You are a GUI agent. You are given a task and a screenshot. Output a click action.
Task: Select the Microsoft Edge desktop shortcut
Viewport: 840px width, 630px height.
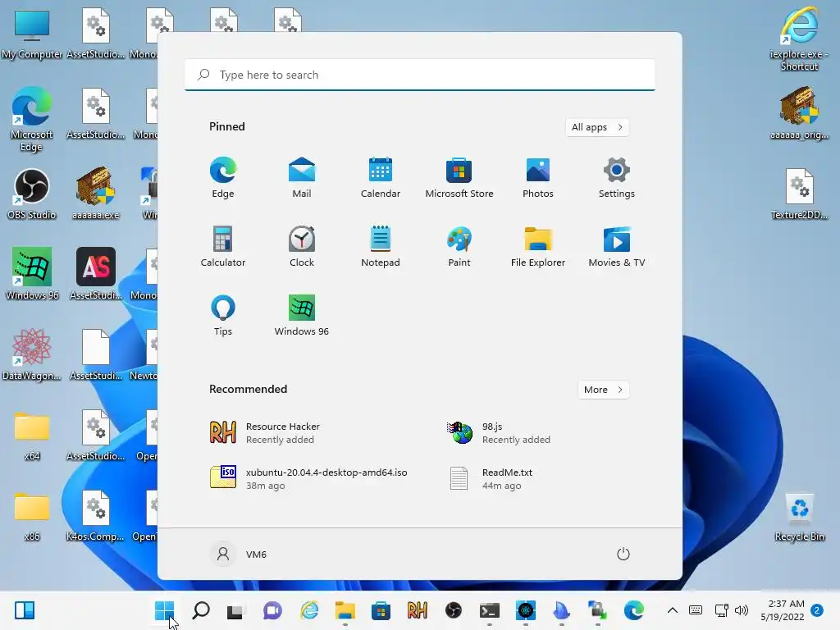point(32,119)
